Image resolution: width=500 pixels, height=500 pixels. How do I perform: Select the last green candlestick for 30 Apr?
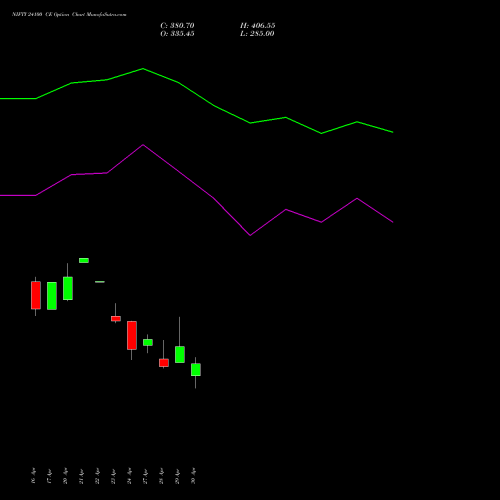coord(196,370)
